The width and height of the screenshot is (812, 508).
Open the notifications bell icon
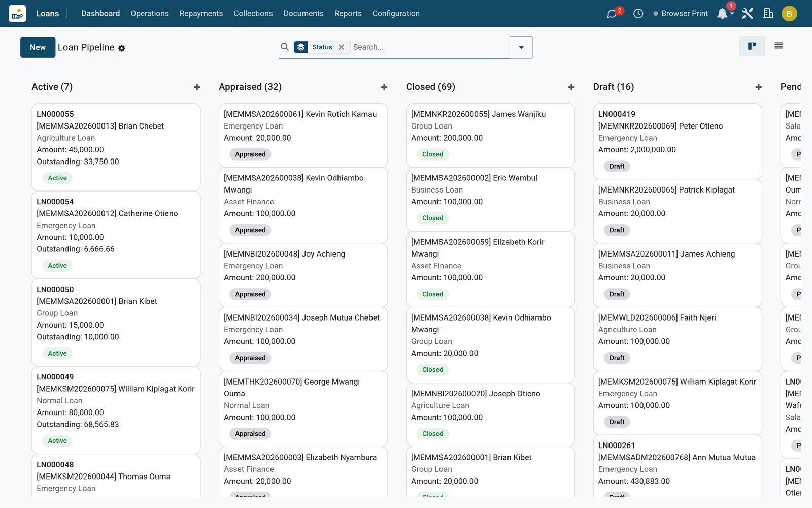[722, 14]
